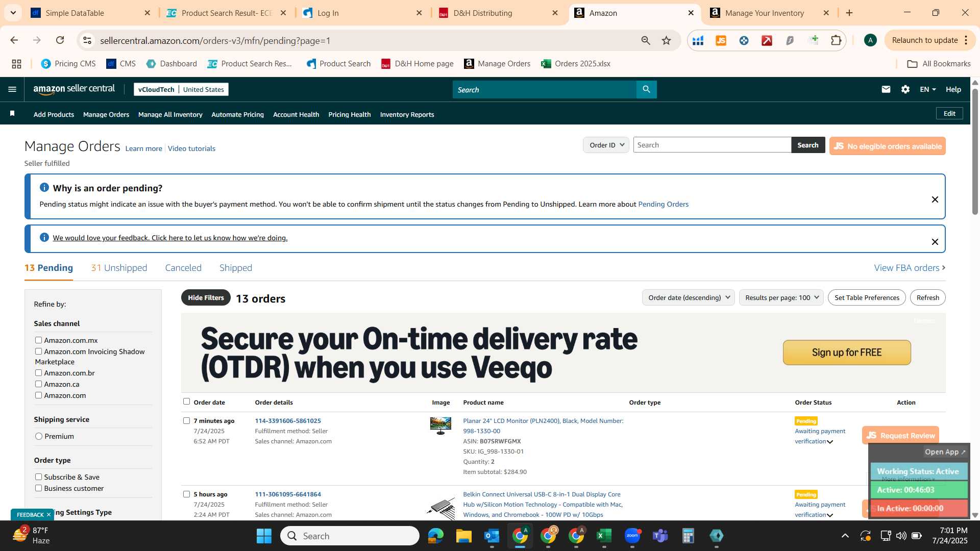The height and width of the screenshot is (551, 980).
Task: Launch Excel from the taskbar
Action: click(x=604, y=536)
